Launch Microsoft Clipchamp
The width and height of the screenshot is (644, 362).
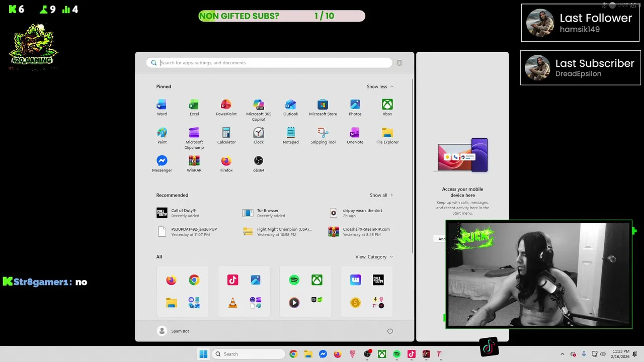tap(194, 138)
